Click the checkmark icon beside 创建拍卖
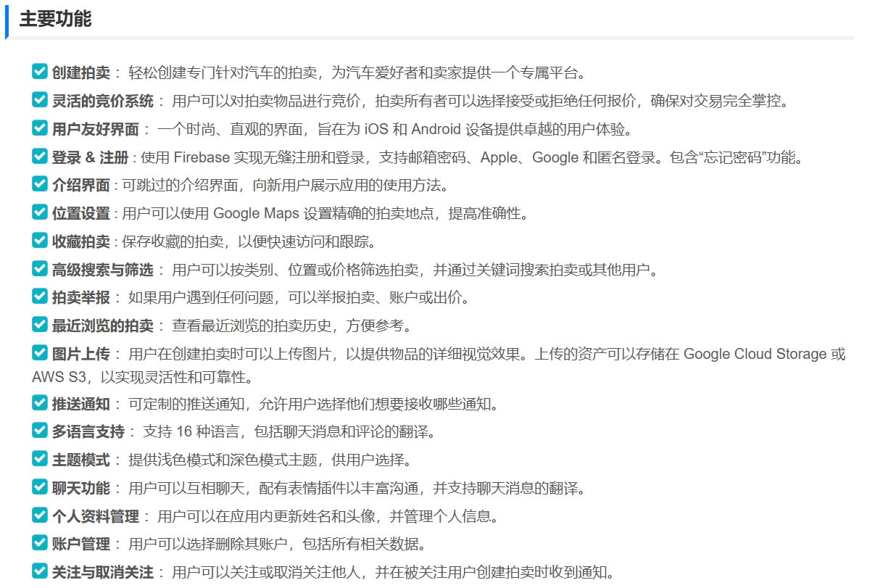880x588 pixels. coord(40,71)
